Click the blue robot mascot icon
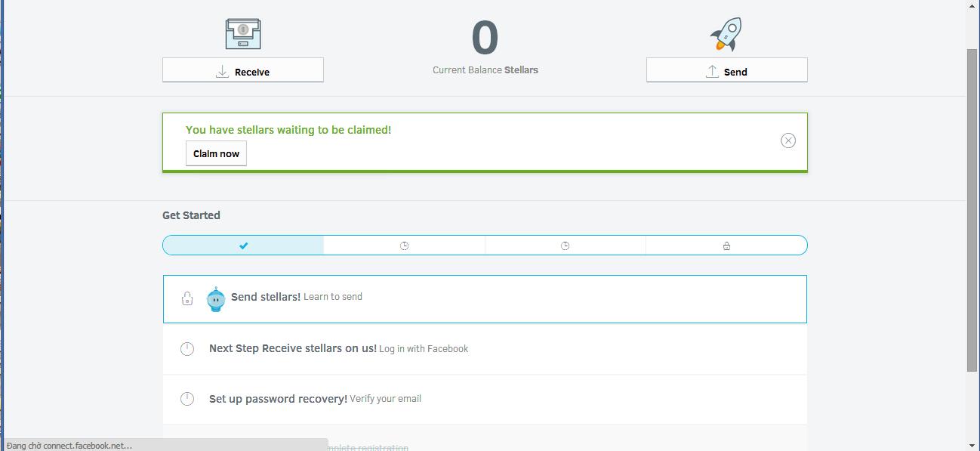Image resolution: width=980 pixels, height=451 pixels. click(x=216, y=299)
